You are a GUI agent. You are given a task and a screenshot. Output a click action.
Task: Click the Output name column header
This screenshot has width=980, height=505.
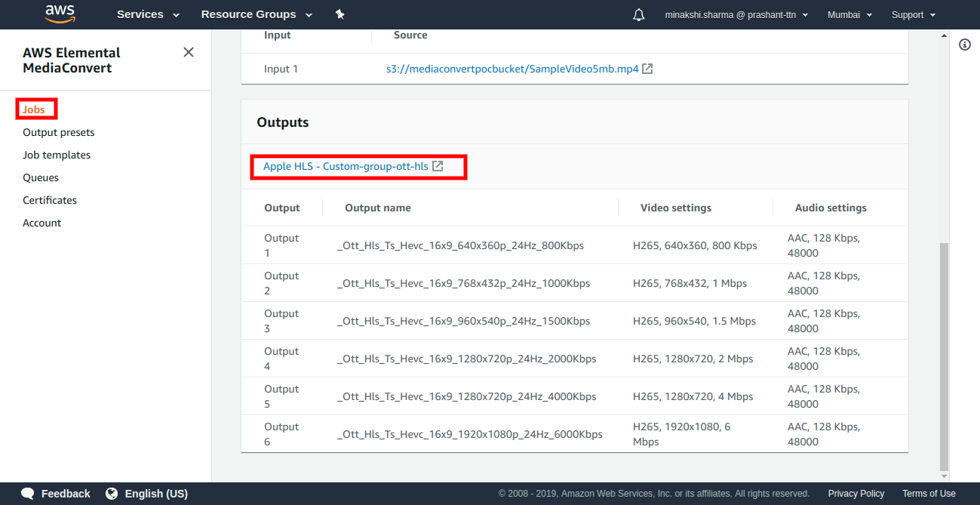pos(378,208)
